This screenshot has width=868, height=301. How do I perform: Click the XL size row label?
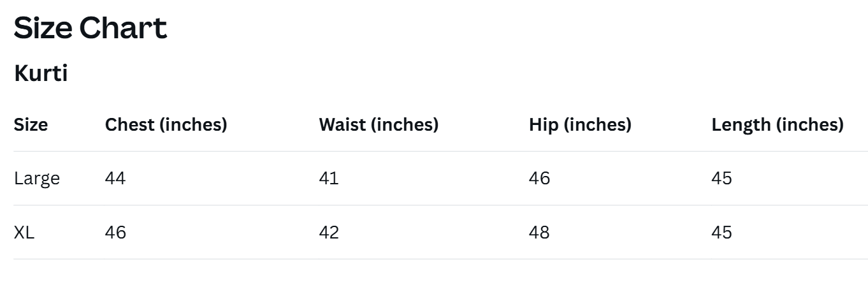coord(24,232)
